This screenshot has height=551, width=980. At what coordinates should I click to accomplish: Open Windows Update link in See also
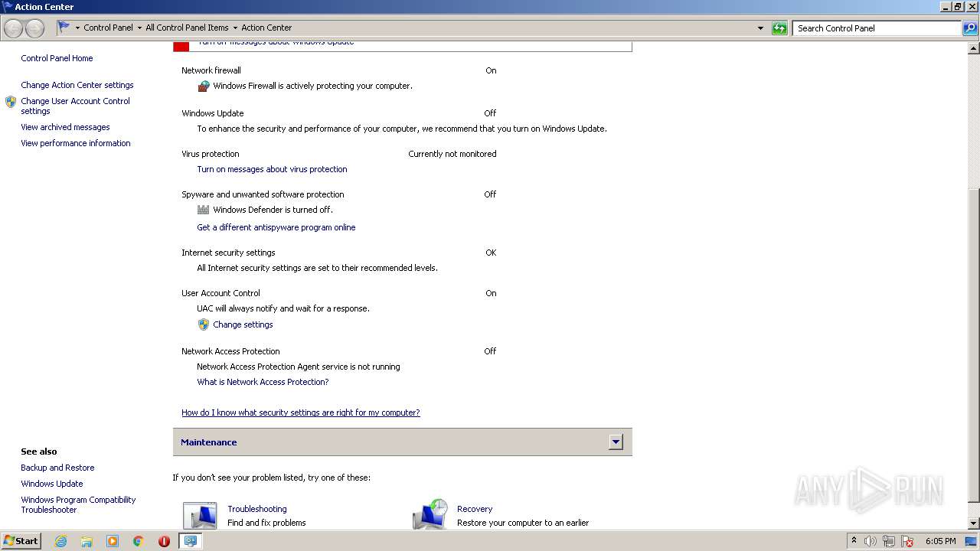(x=52, y=484)
